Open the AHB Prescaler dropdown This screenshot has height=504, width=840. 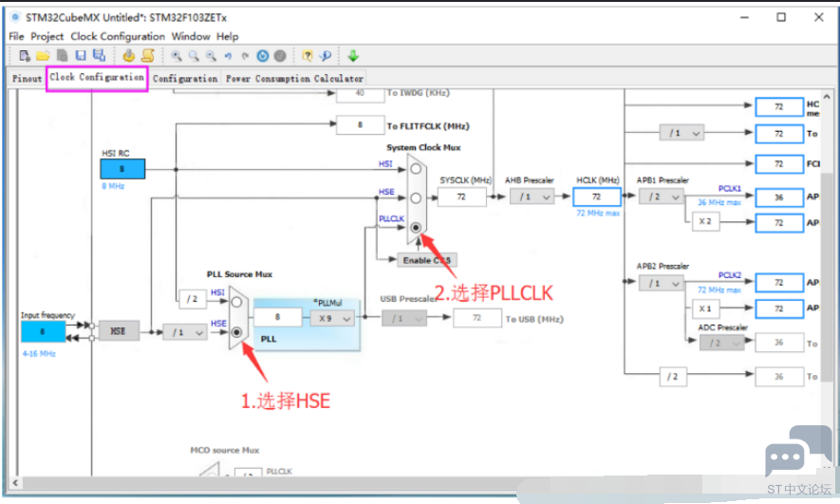(x=531, y=197)
